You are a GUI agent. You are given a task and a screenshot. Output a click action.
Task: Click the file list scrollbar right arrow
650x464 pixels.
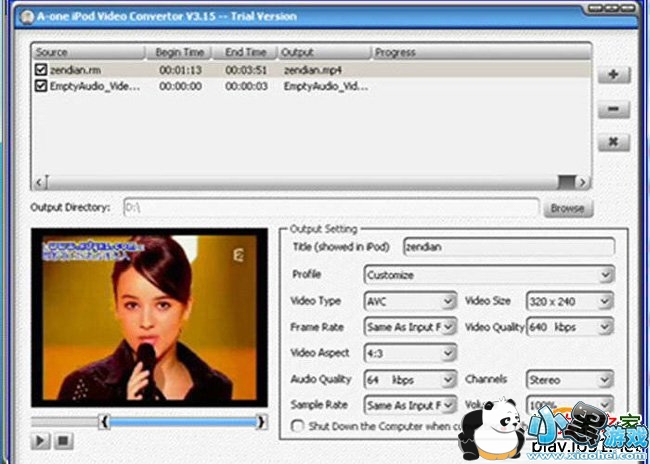point(582,182)
